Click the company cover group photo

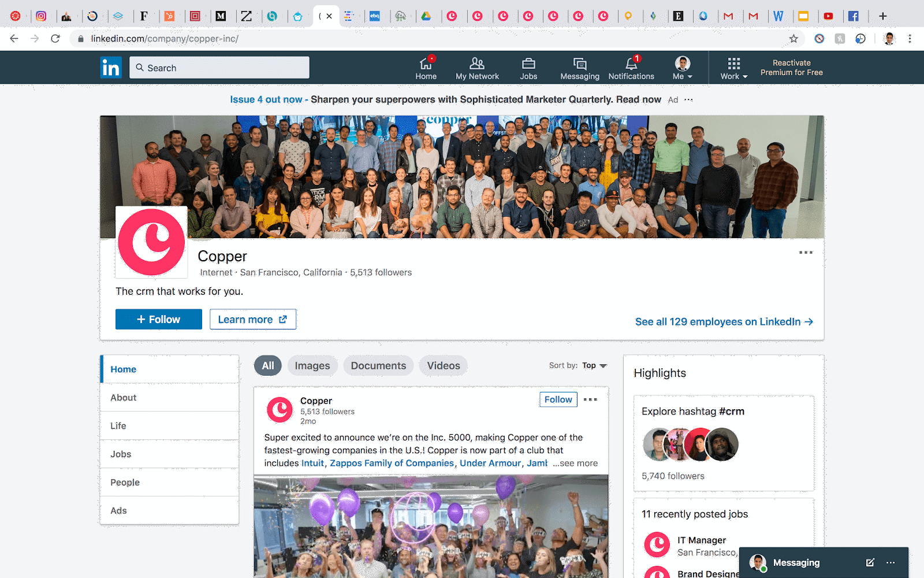[x=462, y=177]
